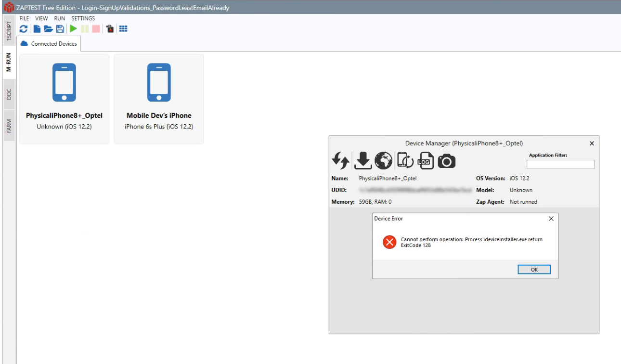Screen dimensions: 621x364
Task: Open the device LOG file icon
Action: [425, 161]
